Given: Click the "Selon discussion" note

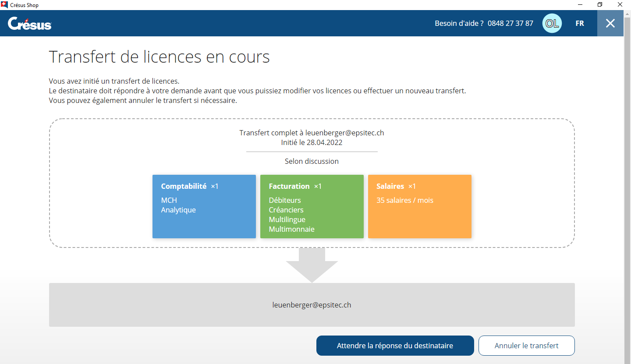Looking at the screenshot, I should 312,161.
